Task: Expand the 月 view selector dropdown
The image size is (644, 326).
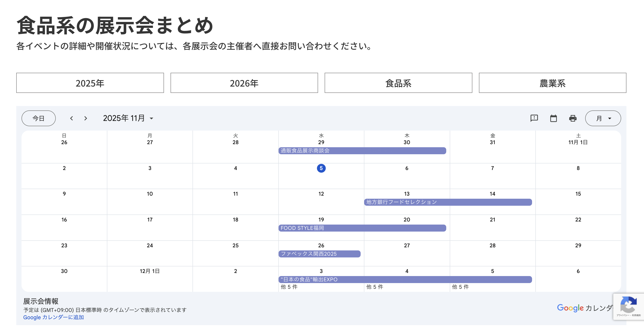Action: (x=603, y=118)
